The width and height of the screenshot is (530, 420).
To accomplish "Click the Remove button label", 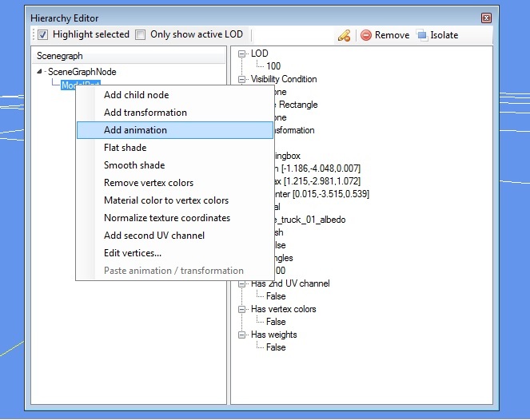I will (x=392, y=35).
